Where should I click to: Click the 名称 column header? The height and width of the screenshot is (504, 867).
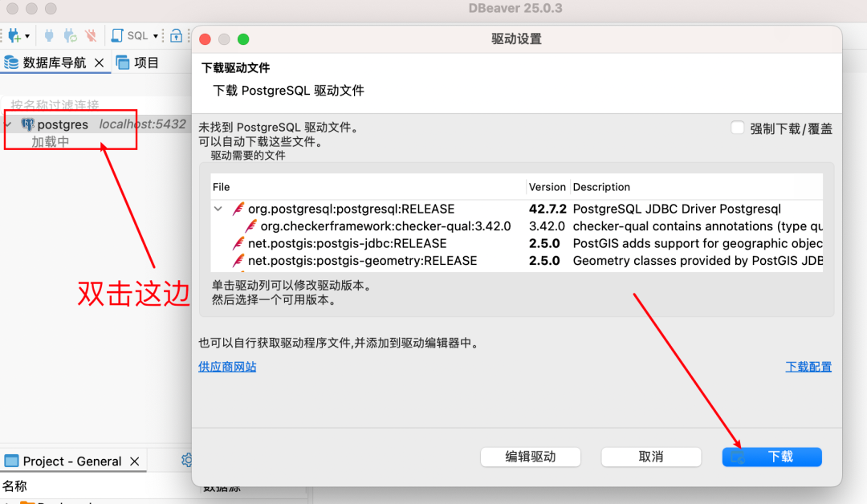tap(14, 486)
